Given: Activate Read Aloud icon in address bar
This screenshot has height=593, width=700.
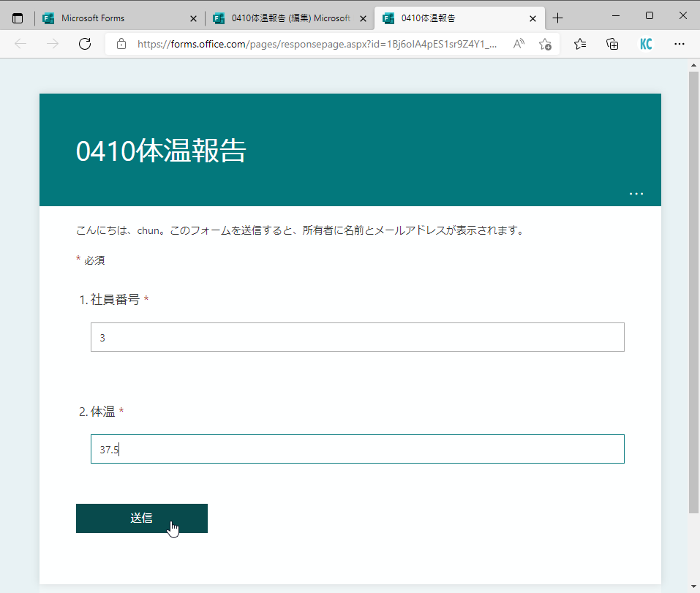Looking at the screenshot, I should (x=519, y=44).
